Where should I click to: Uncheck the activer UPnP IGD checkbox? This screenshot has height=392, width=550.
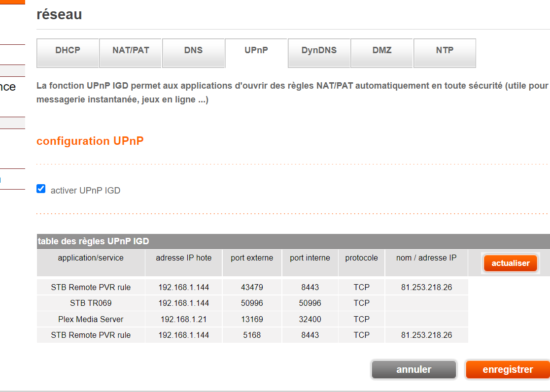(41, 189)
